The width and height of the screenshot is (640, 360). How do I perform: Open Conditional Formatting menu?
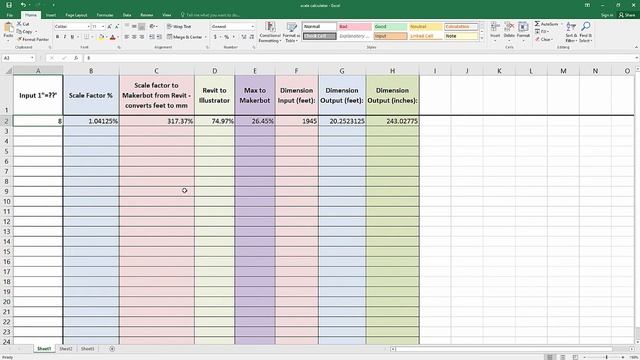270,32
